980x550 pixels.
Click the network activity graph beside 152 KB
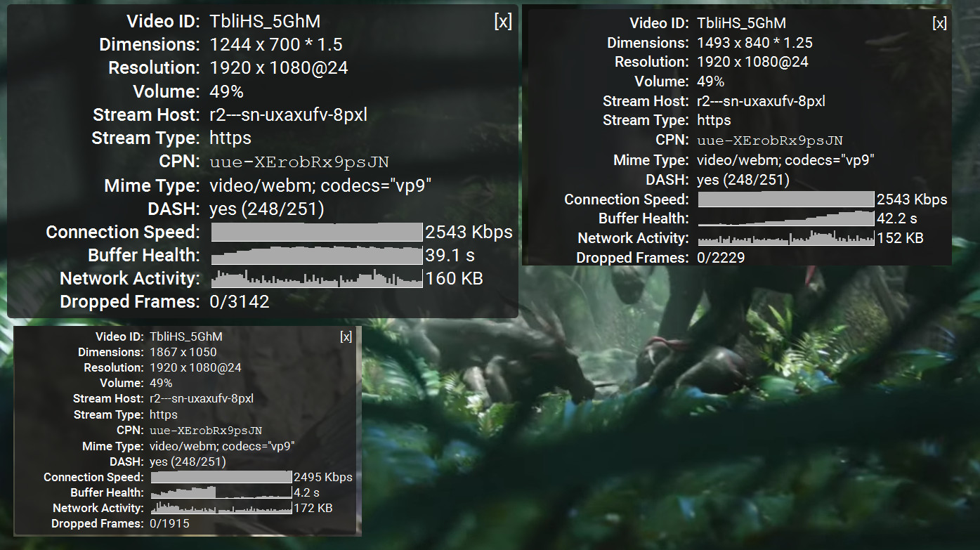[x=786, y=238]
